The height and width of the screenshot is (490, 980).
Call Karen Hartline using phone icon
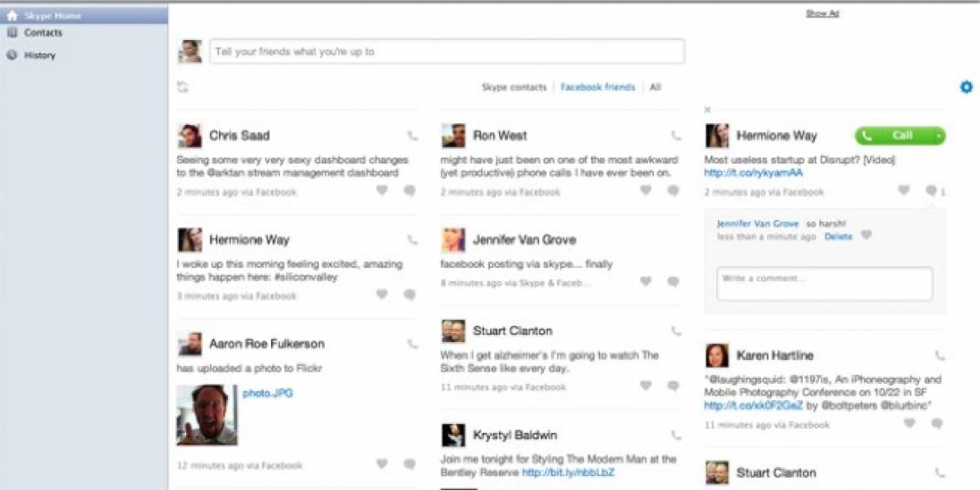(x=940, y=355)
